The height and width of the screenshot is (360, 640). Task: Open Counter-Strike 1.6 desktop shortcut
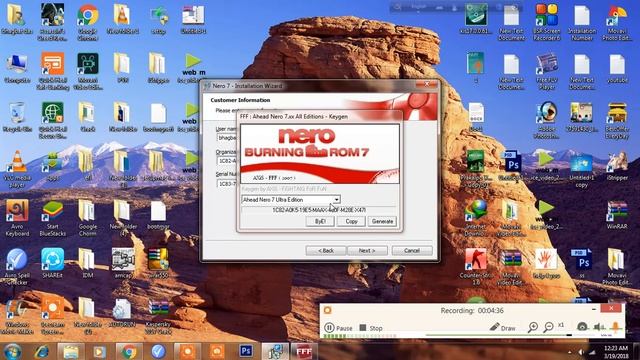476,267
